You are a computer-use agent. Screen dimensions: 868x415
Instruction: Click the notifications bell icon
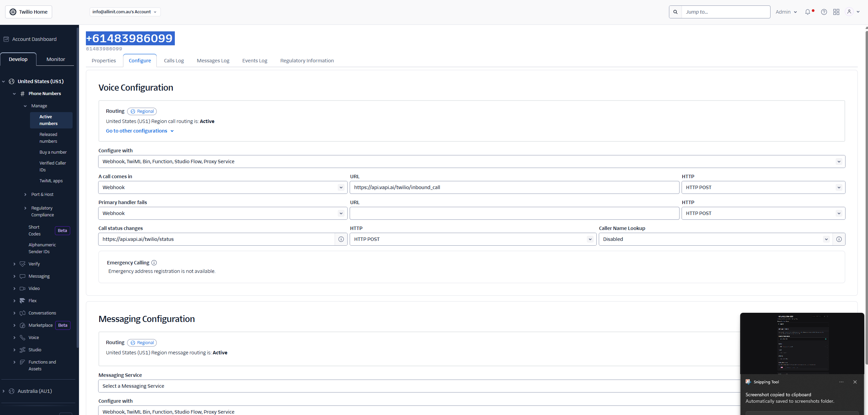point(807,12)
